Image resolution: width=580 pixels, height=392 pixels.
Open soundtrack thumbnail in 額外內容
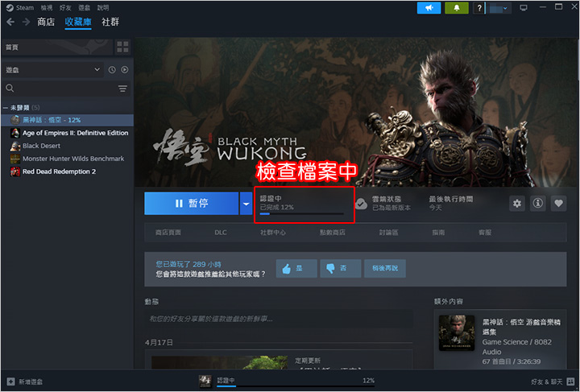click(x=457, y=333)
